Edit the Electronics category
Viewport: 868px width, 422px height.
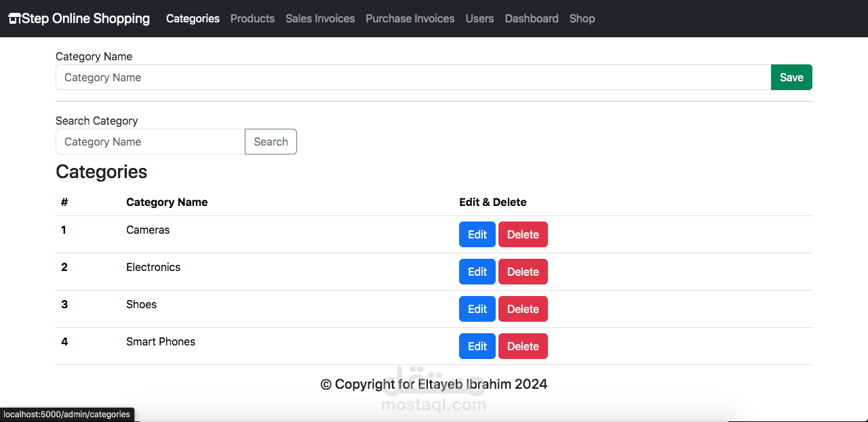point(477,272)
